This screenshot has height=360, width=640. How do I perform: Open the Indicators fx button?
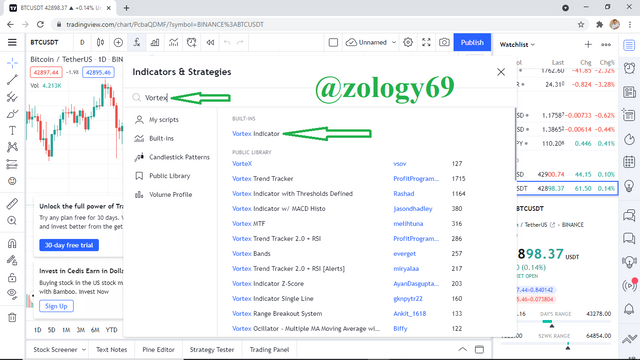137,42
